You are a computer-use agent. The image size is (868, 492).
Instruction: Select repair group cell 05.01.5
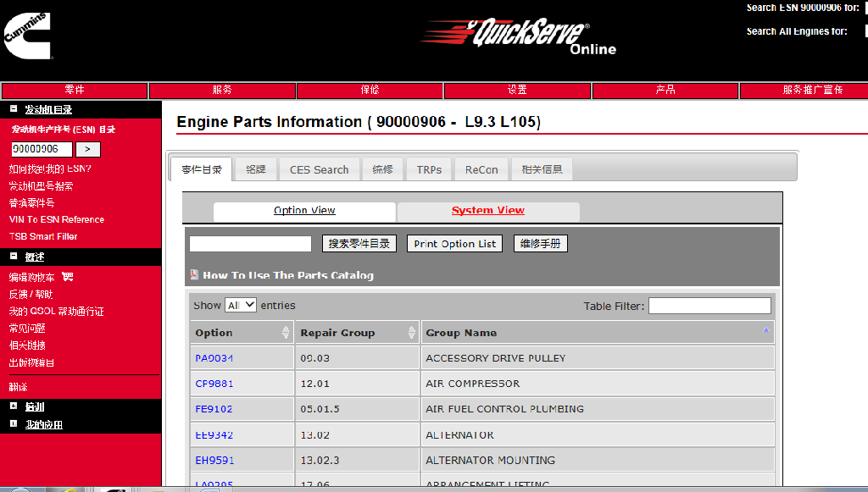[x=357, y=409]
